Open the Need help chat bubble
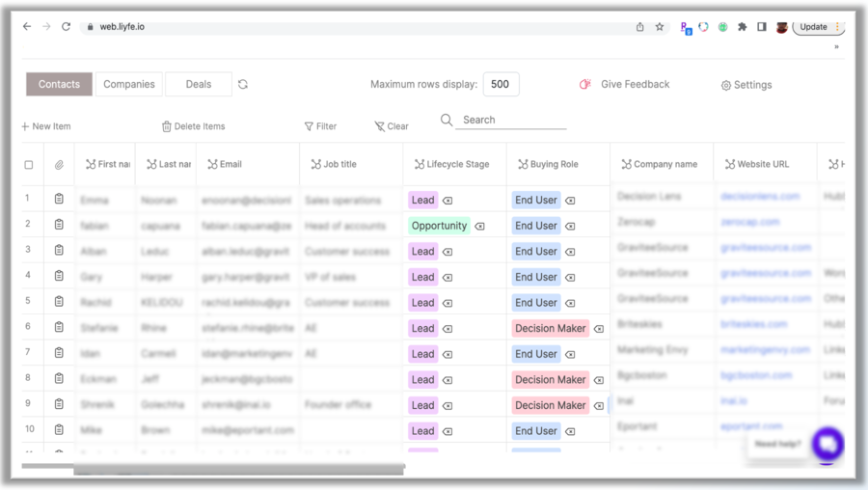Screen dimensions: 868x490 pos(827,445)
